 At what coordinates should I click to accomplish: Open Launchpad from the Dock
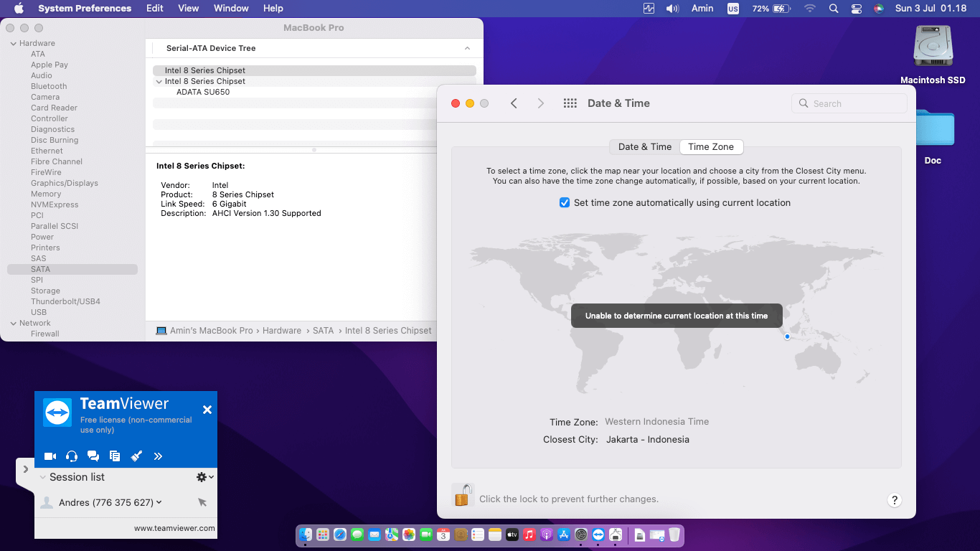point(323,534)
